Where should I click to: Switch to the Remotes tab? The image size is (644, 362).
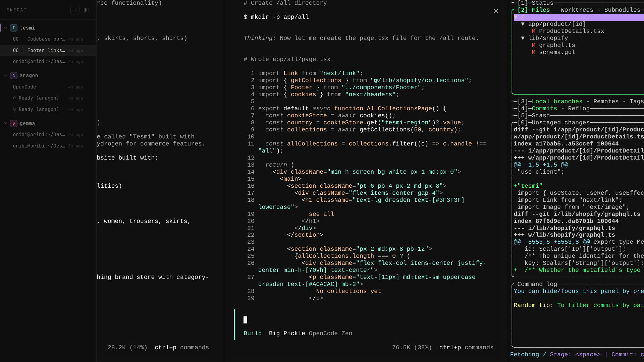pos(606,102)
